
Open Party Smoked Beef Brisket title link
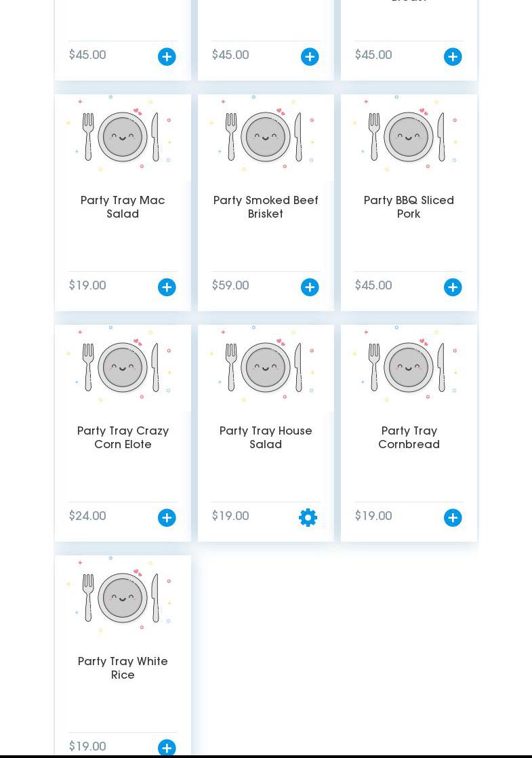[x=266, y=207]
